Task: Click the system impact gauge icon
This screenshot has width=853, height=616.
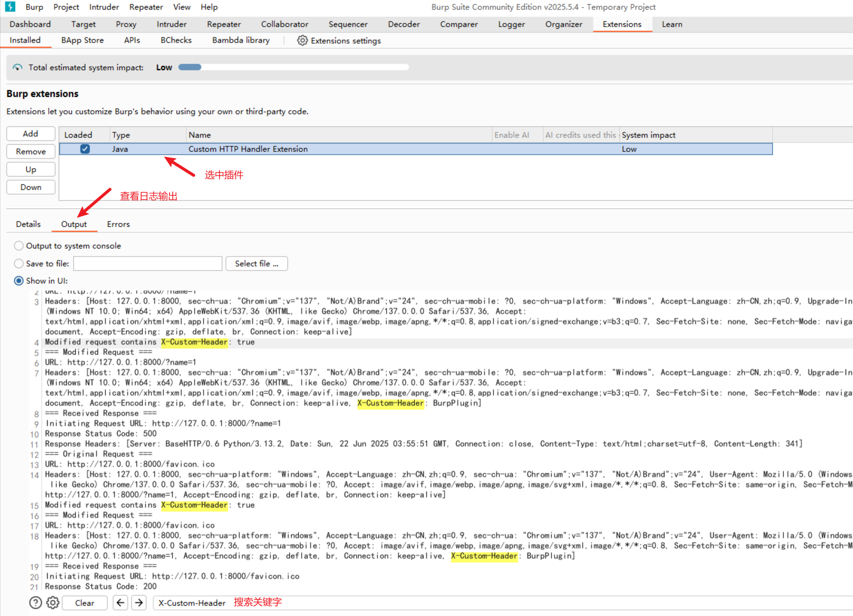Action: (17, 67)
